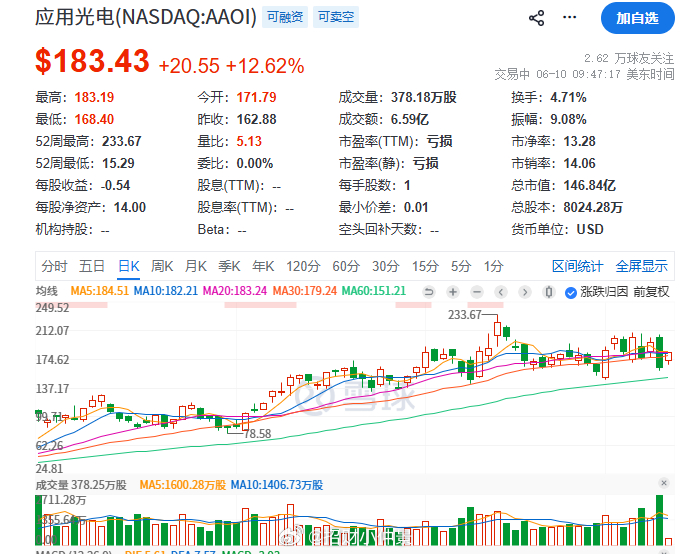Screen dimensions: 694x554
Task: Click the volume MA10:1406.73万股 label
Action: 277,485
